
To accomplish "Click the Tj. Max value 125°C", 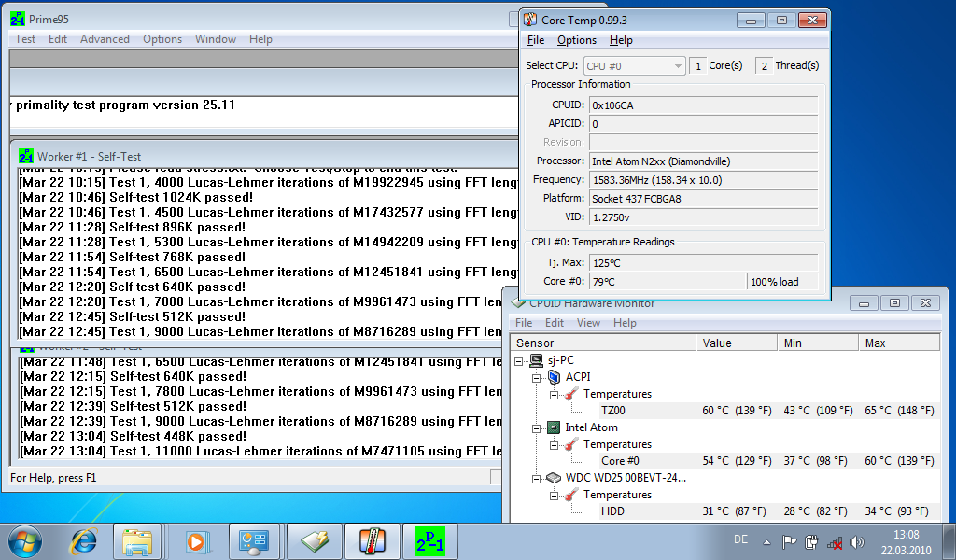I will (704, 263).
